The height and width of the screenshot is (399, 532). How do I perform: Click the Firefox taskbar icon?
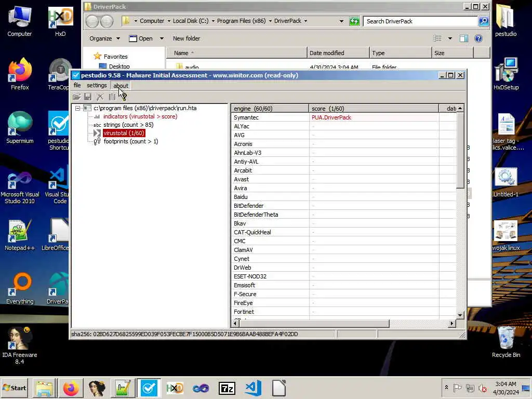point(71,388)
